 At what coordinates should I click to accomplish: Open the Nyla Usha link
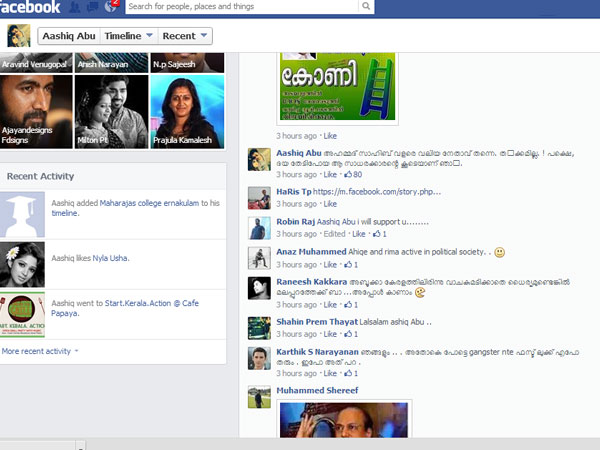click(108, 258)
